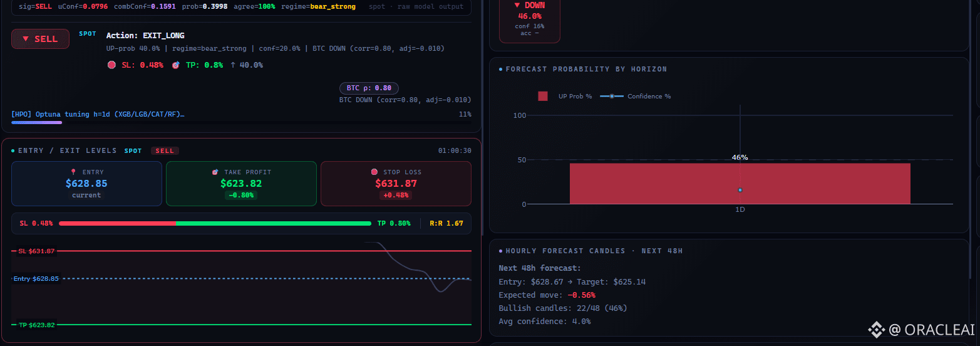This screenshot has height=346, width=980.
Task: Click the R:R 1.67 value
Action: (x=446, y=223)
